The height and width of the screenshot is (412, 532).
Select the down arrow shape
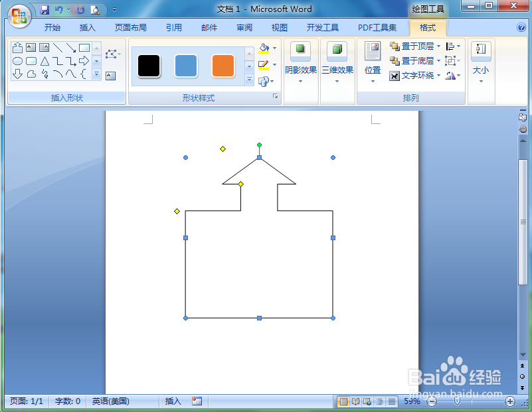18,74
